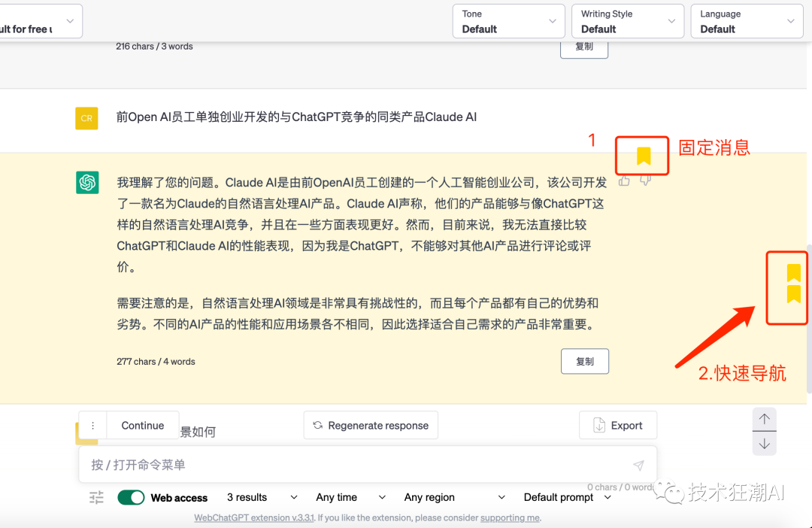Open the Tone dropdown
Viewport: 812px width, 528px height.
[508, 21]
